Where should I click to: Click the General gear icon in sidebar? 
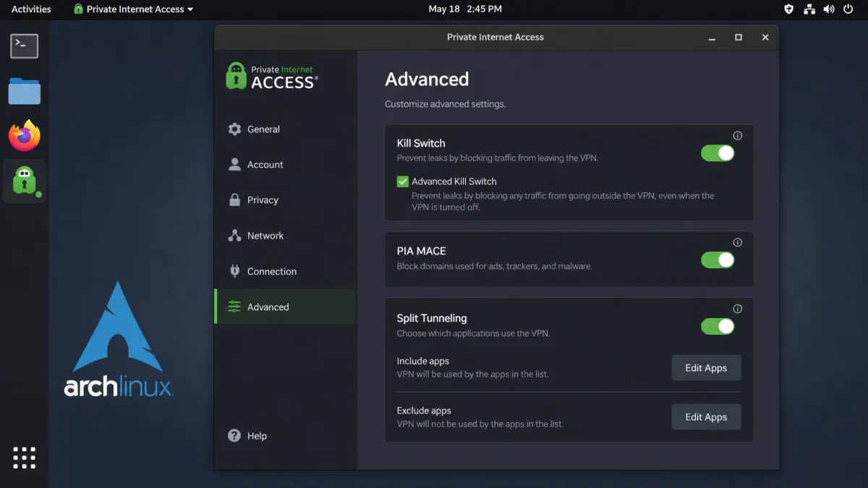click(234, 129)
